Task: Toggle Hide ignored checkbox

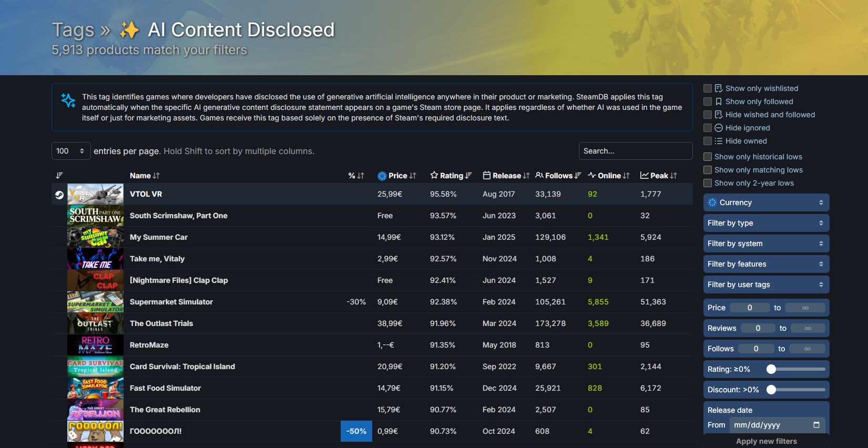Action: [x=708, y=128]
